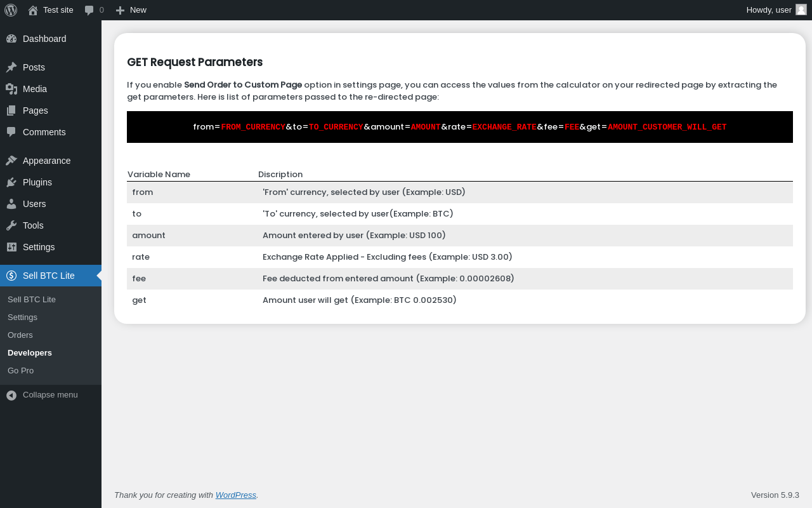Open Tools via its wrench icon
Screen dimensions: 812x508
(x=11, y=225)
